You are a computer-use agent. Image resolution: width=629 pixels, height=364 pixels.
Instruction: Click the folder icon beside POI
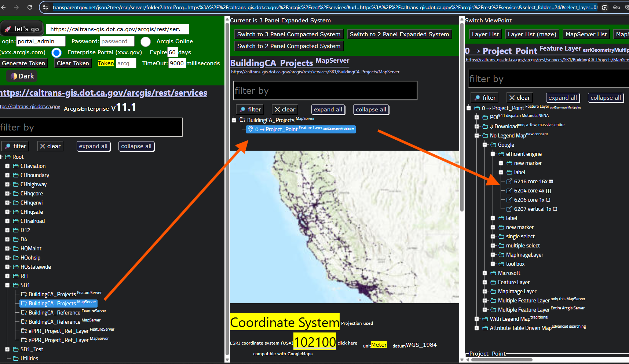click(x=485, y=117)
